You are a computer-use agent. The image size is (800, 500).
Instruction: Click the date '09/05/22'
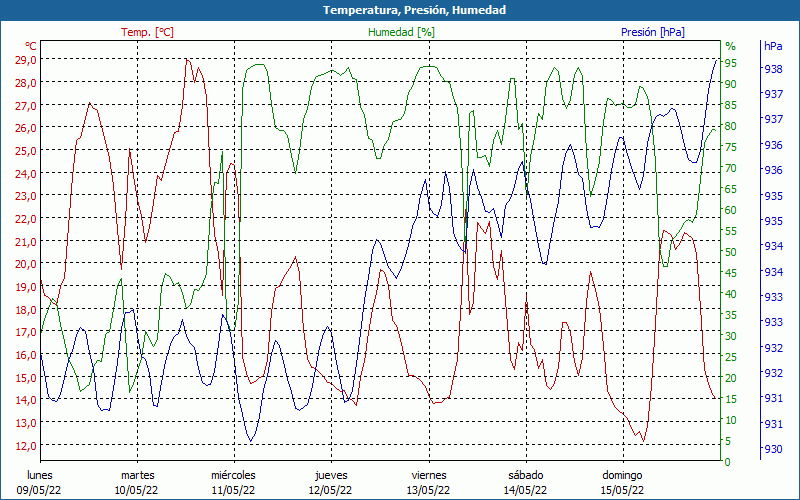coord(39,491)
